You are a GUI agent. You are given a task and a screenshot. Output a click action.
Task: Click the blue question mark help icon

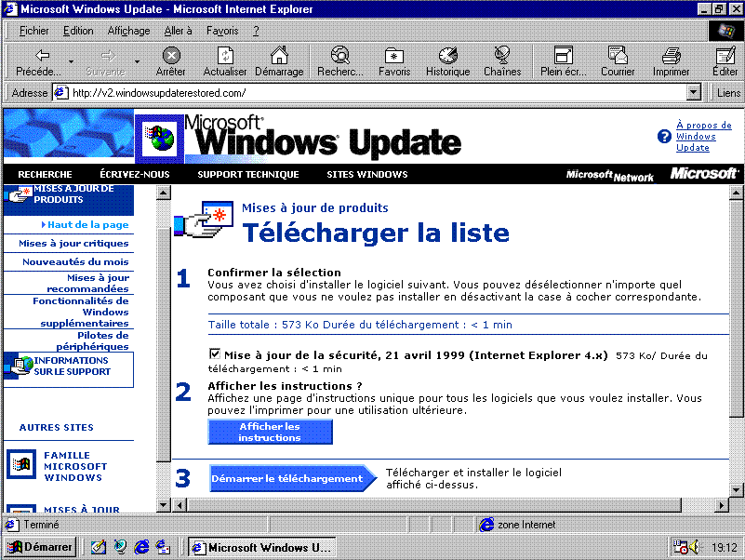664,137
